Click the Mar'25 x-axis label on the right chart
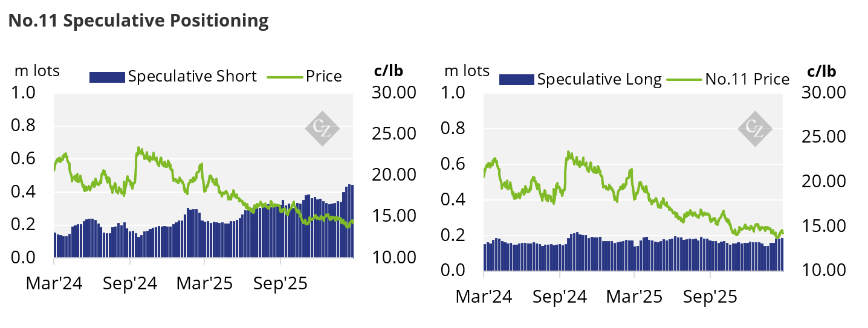Viewport: 868px width, 328px height. [635, 297]
